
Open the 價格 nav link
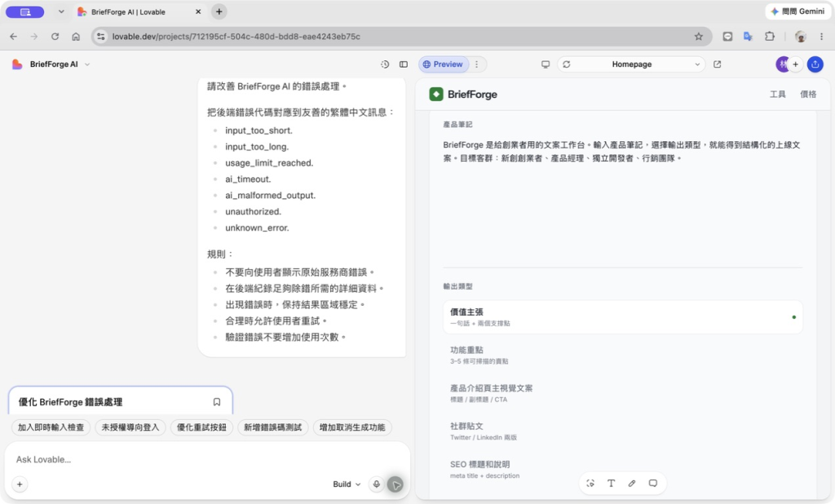point(808,95)
